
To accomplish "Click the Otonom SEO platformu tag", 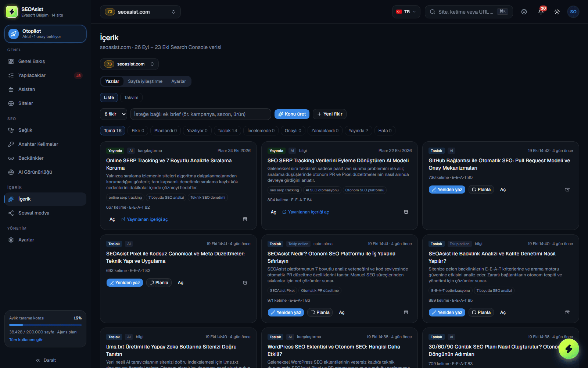I will click(365, 190).
